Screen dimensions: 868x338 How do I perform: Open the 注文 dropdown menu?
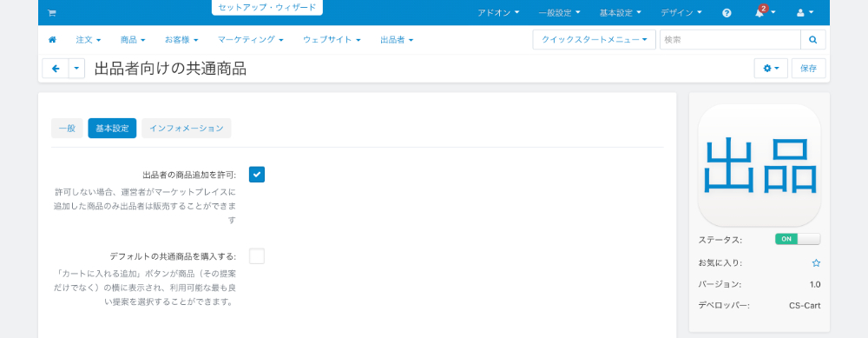tap(89, 40)
